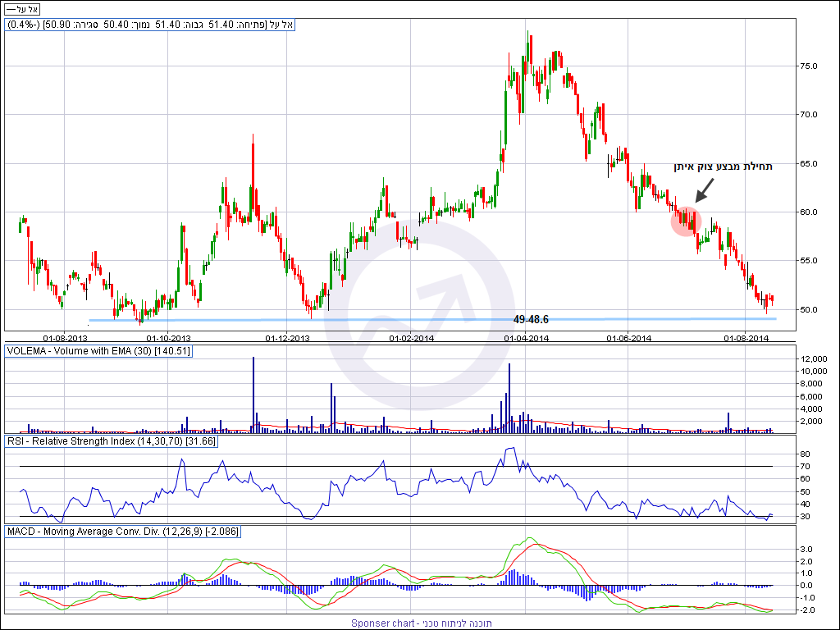840x630 pixels.
Task: Click the 75.0 price axis label
Action: click(810, 66)
